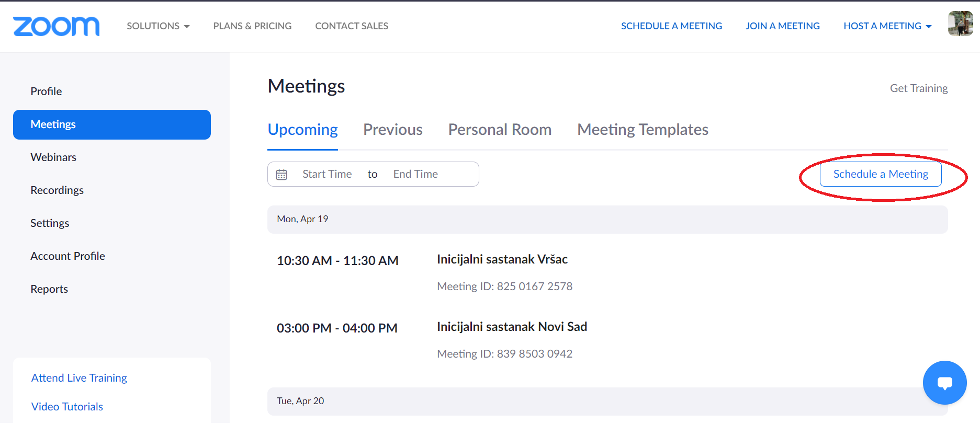Click the outlined Schedule a Meeting button
The image size is (980, 424).
(x=881, y=174)
